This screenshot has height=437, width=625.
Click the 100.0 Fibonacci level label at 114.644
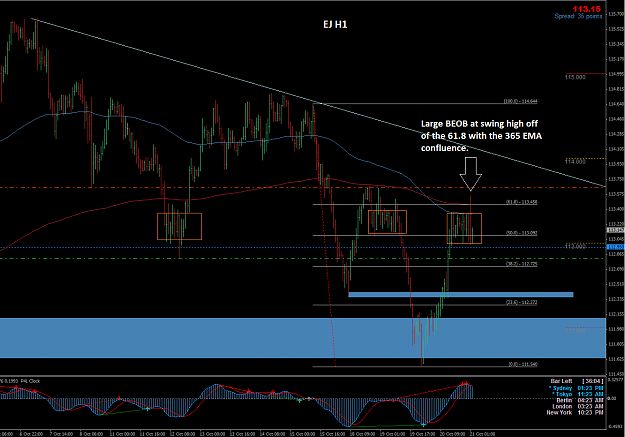click(520, 101)
